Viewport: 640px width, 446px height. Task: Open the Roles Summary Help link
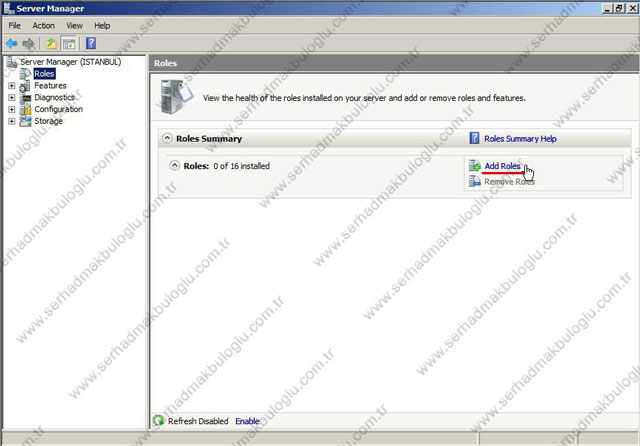click(520, 139)
